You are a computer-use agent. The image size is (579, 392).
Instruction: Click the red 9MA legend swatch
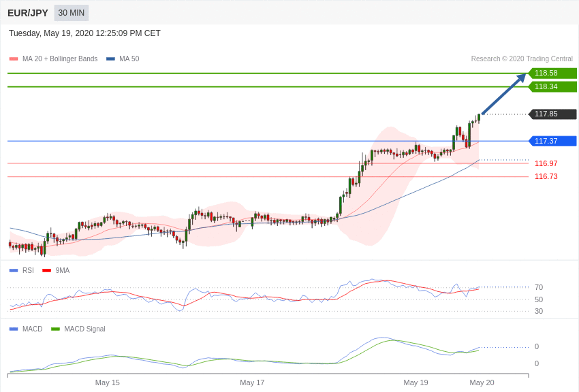coord(46,271)
